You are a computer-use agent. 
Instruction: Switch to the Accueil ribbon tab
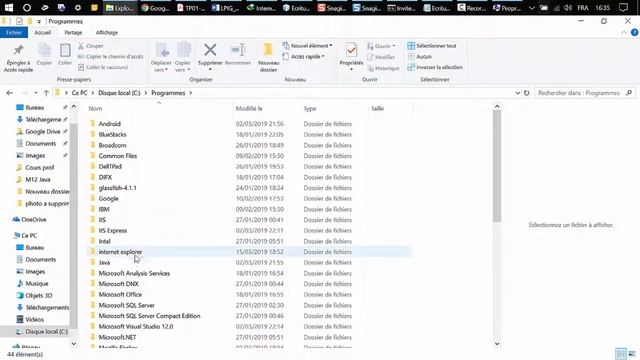42,32
